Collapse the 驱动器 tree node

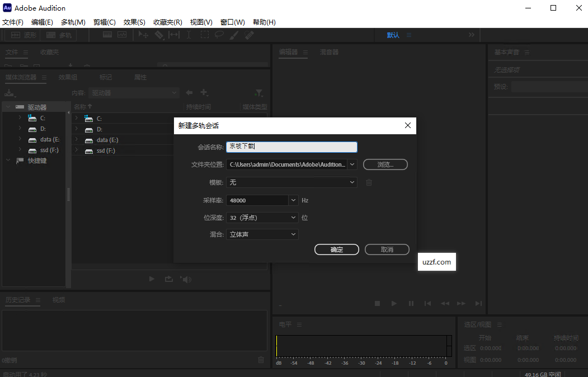click(9, 106)
